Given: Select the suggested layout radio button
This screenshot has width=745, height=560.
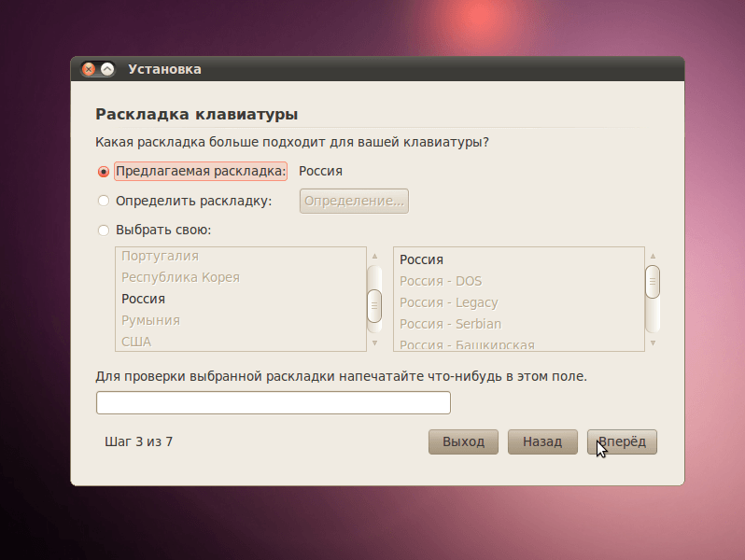Looking at the screenshot, I should click(103, 172).
